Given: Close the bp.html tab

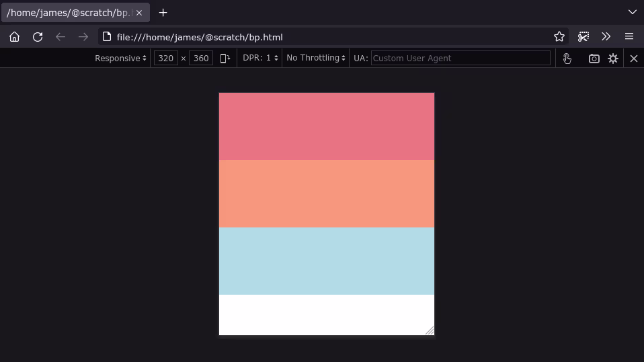Looking at the screenshot, I should [x=139, y=13].
